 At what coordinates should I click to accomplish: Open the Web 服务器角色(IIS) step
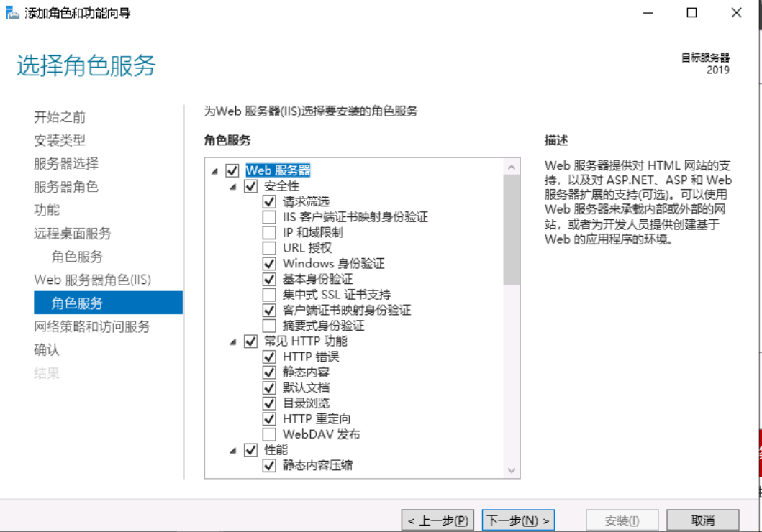click(93, 280)
